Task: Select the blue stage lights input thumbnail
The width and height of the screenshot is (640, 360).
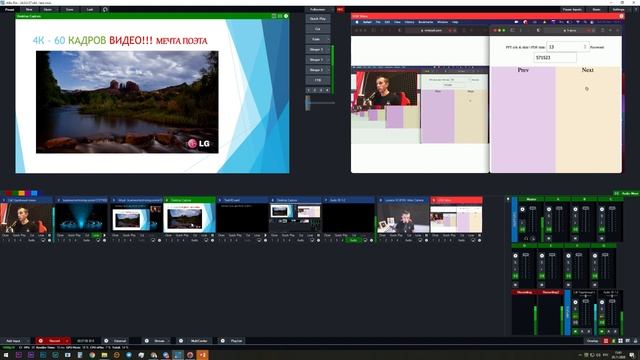Action: [81, 218]
